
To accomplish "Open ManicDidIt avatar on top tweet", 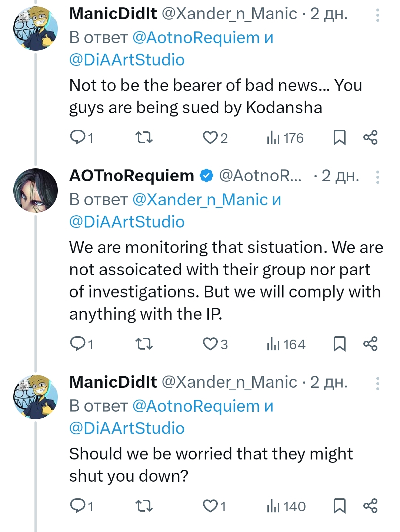I will [36, 28].
